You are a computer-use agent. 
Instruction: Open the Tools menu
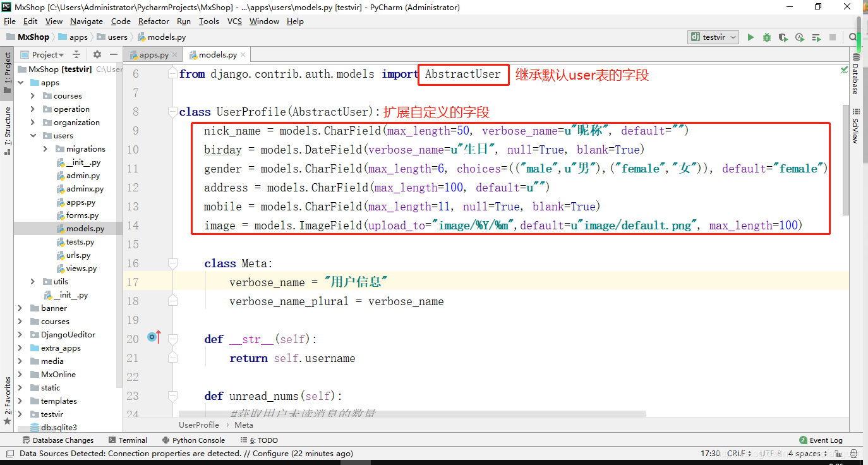[208, 21]
